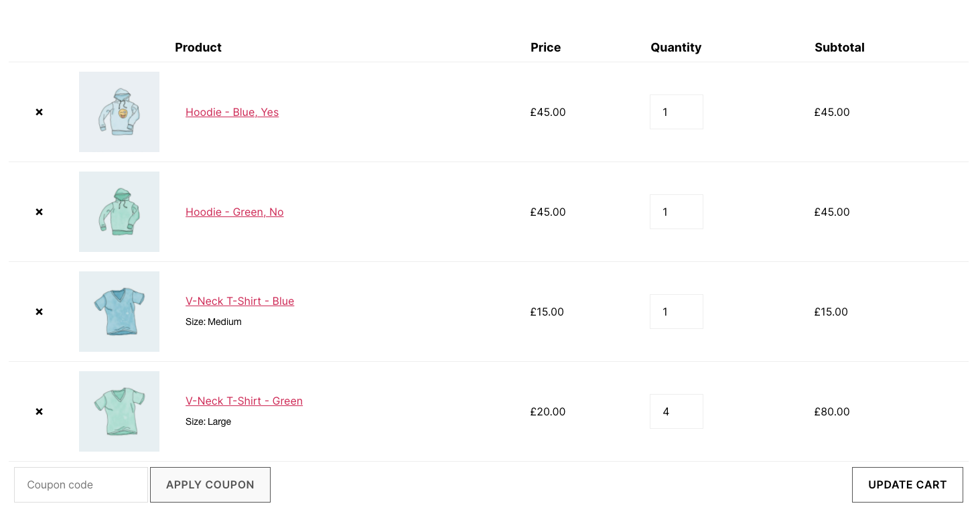This screenshot has height=526, width=980.
Task: Click the Subtotal column header
Action: click(839, 48)
